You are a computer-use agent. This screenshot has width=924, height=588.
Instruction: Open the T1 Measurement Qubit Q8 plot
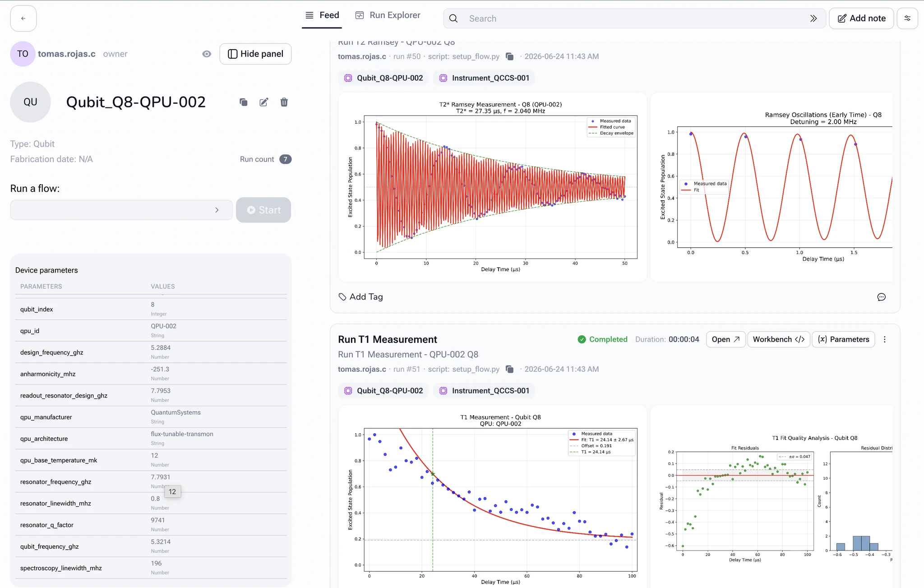493,496
